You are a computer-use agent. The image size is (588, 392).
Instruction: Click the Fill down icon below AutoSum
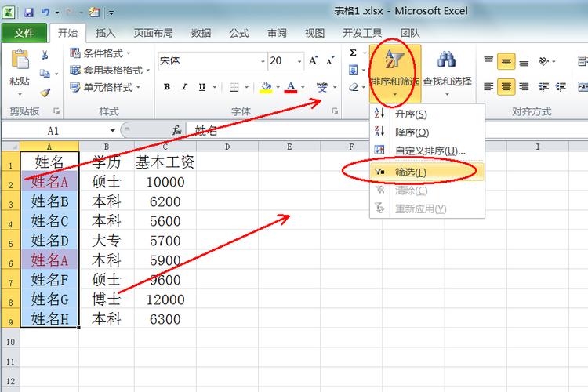353,70
